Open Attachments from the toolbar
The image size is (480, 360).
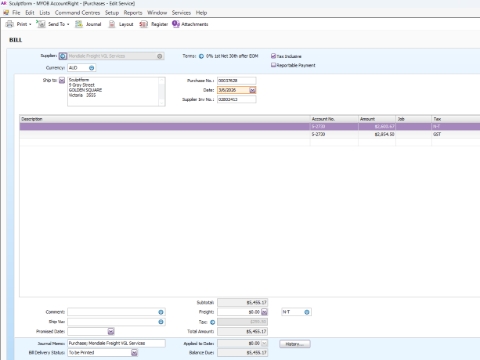coord(190,24)
